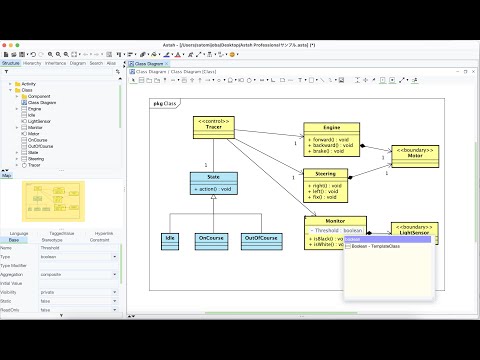
Task: Click the sync arrows icon in Structure panel
Action: tap(118, 71)
